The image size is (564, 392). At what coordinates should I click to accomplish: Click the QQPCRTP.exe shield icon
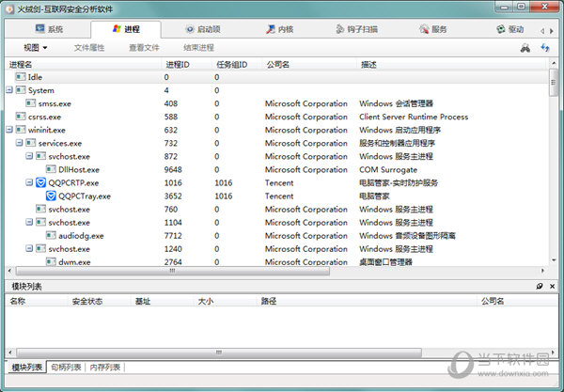(40, 182)
